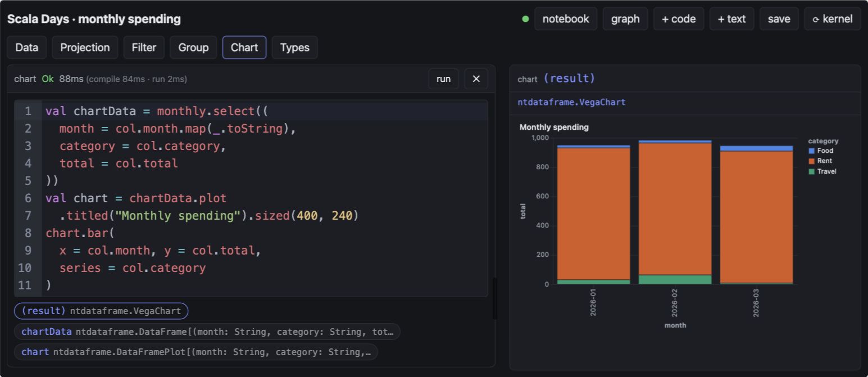Select the chartData DataFrame output chip
The image size is (868, 377).
tap(207, 331)
